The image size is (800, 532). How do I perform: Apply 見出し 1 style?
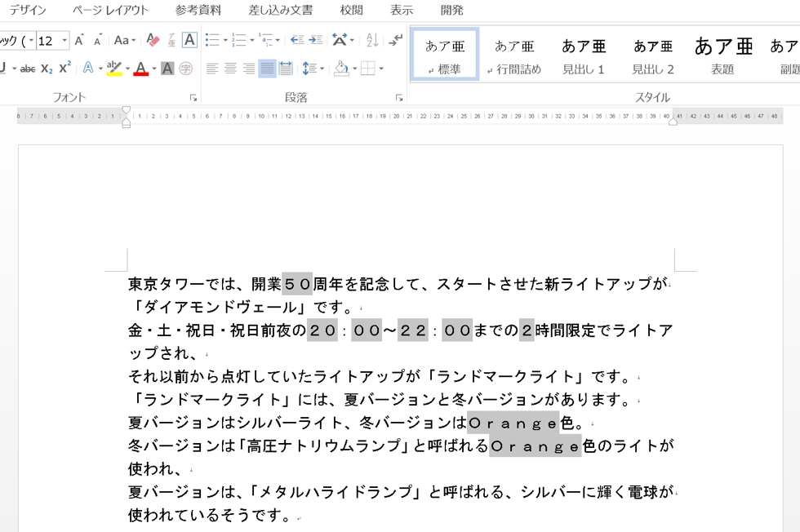[584, 55]
